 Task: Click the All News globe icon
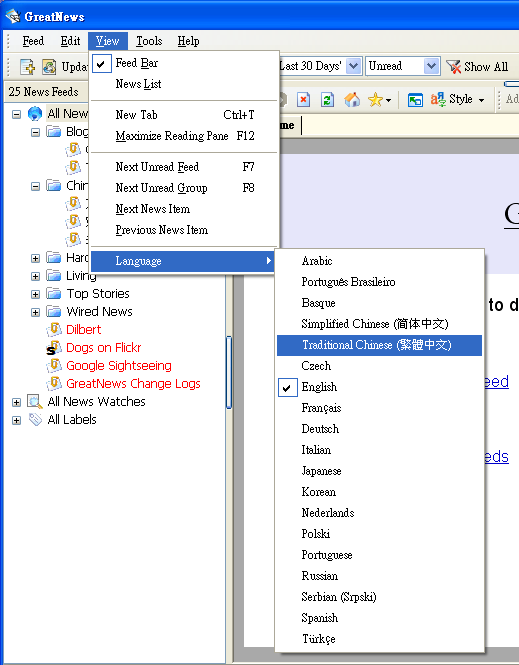coord(35,114)
